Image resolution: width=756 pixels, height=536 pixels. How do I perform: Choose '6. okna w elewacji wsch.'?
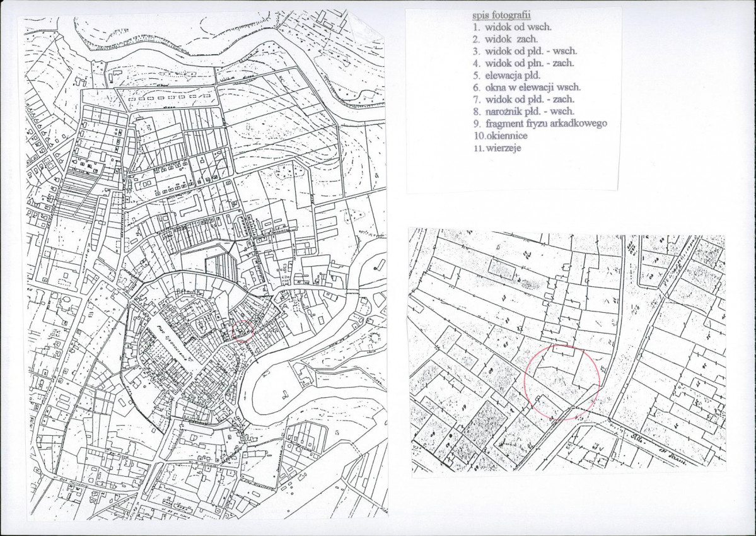526,87
